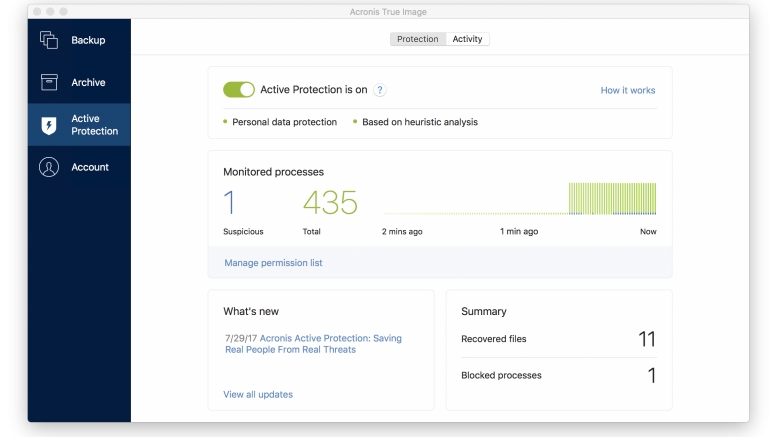The image size is (777, 437).
Task: Click the Blocked processes value 1
Action: pyautogui.click(x=652, y=376)
